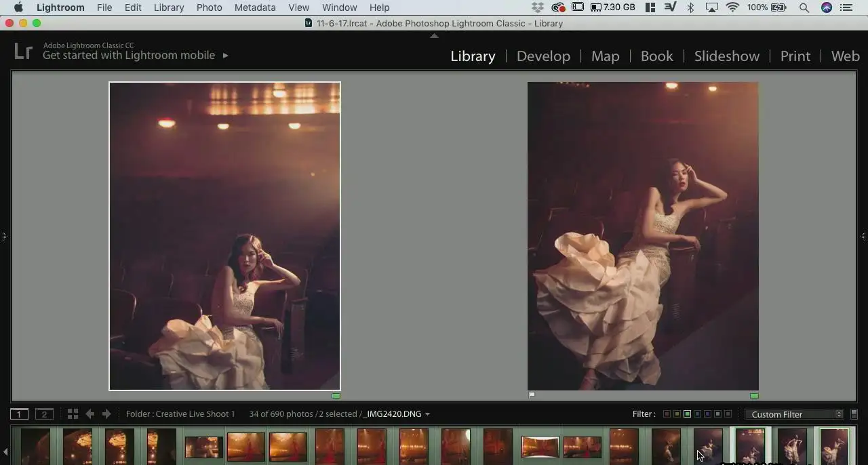This screenshot has width=868, height=465.
Task: Open the AirPlay display menu icon
Action: pos(712,7)
